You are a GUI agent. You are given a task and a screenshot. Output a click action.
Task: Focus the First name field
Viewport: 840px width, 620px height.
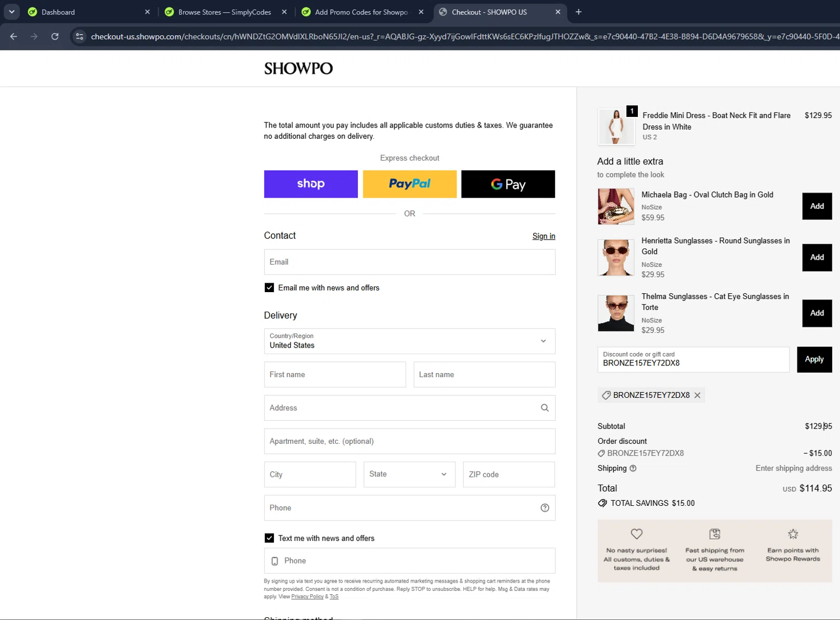coord(335,374)
